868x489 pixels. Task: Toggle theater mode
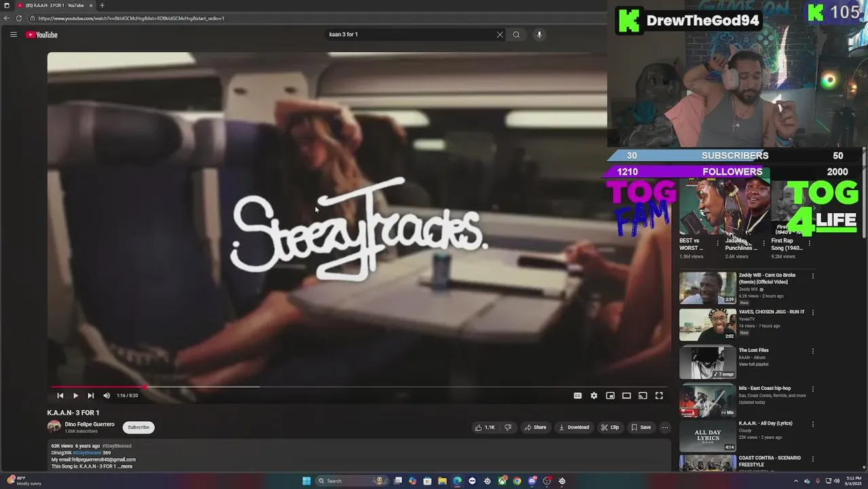(626, 395)
